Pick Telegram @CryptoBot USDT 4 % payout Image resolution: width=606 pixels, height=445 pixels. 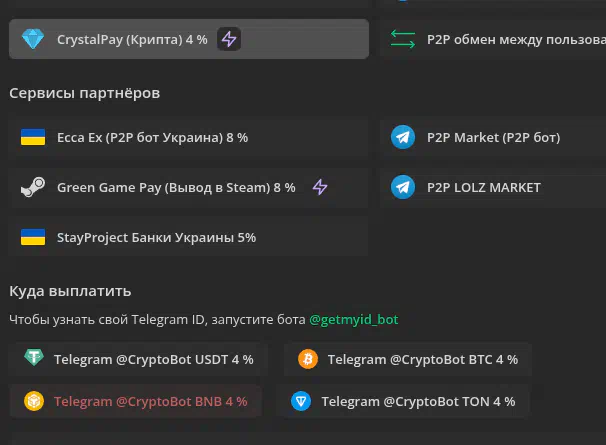[138, 359]
